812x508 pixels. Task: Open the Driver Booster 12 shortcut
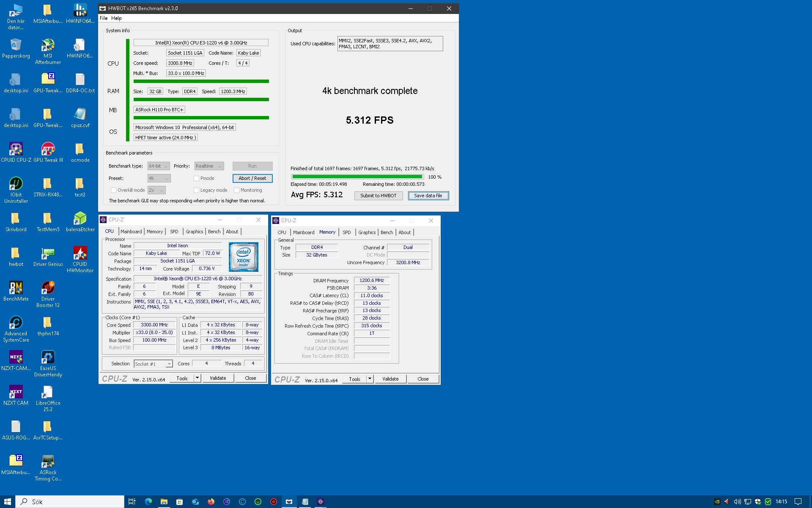pyautogui.click(x=48, y=295)
